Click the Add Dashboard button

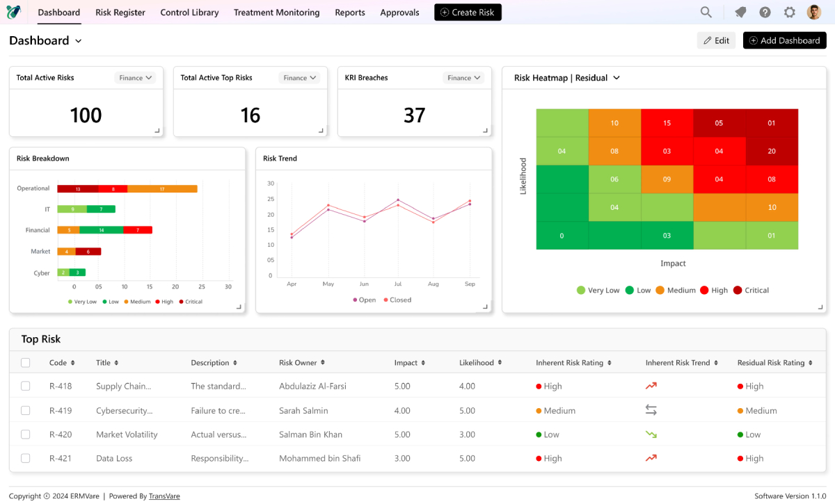pyautogui.click(x=784, y=40)
